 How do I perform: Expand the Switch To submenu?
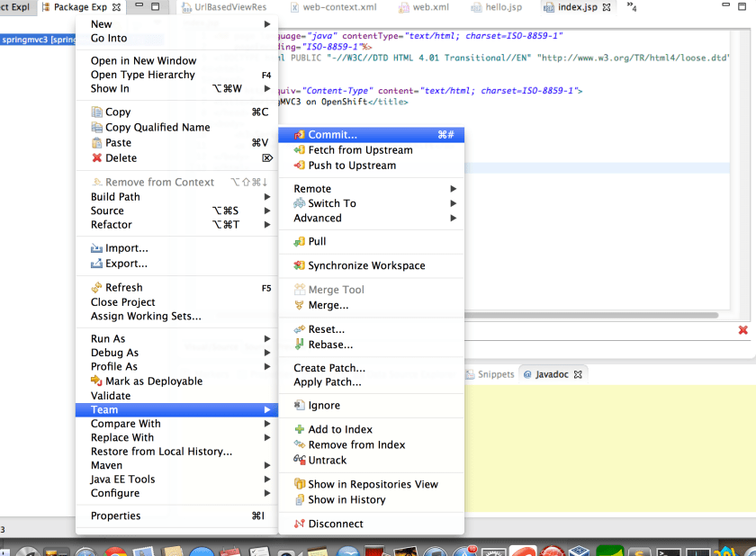[x=454, y=203]
